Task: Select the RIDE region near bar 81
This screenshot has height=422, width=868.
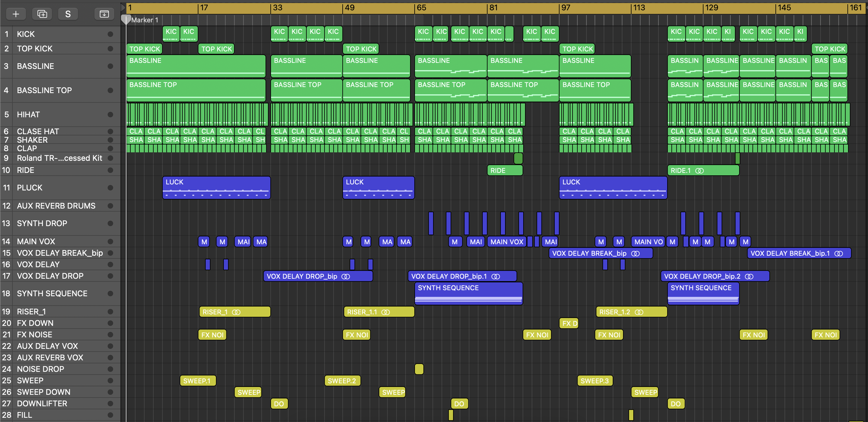Action: (505, 170)
